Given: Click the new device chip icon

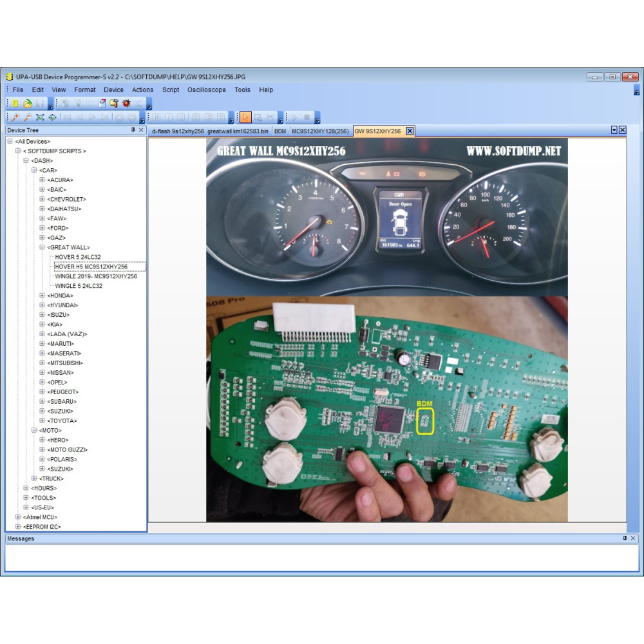Looking at the screenshot, I should pos(15,104).
